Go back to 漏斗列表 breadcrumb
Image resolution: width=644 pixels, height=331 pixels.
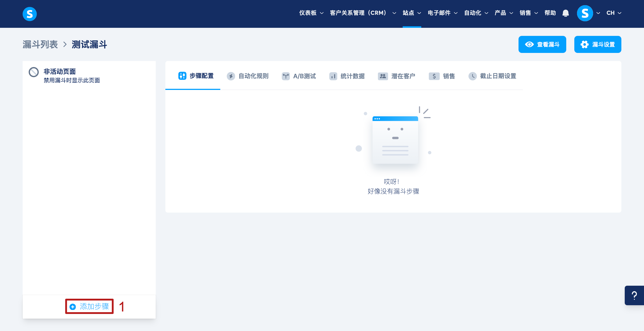pyautogui.click(x=40, y=45)
